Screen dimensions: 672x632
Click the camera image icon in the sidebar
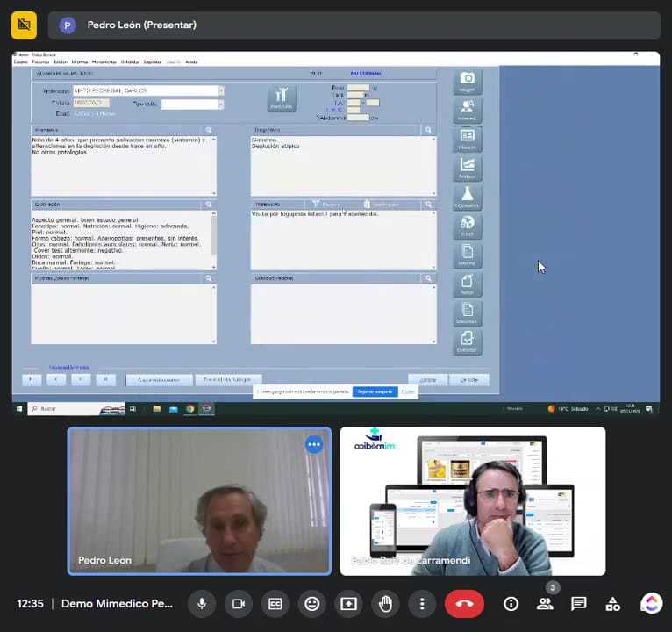[x=467, y=82]
